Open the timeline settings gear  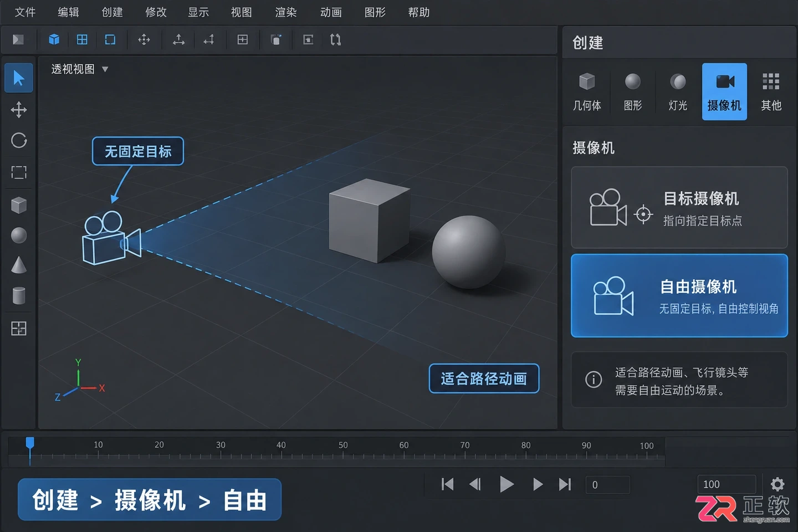point(777,484)
